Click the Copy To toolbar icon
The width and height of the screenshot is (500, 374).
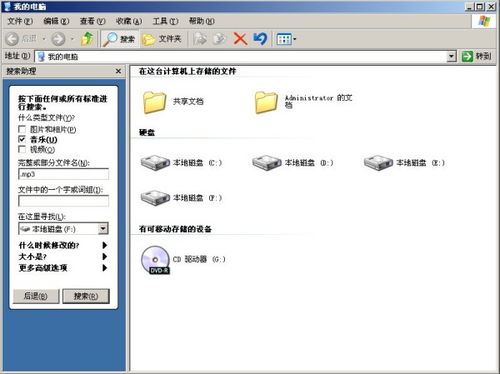[x=220, y=39]
